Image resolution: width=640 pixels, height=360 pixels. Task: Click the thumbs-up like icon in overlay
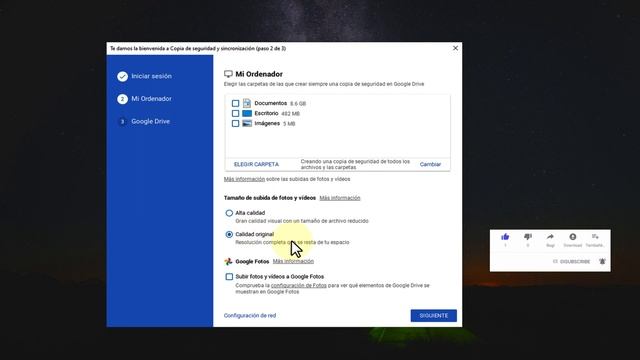pyautogui.click(x=505, y=237)
